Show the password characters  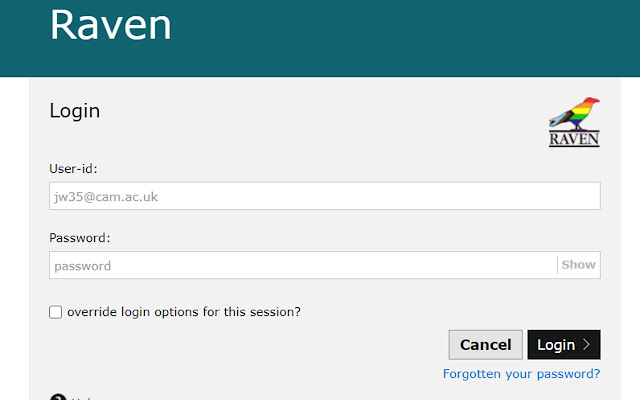click(578, 265)
